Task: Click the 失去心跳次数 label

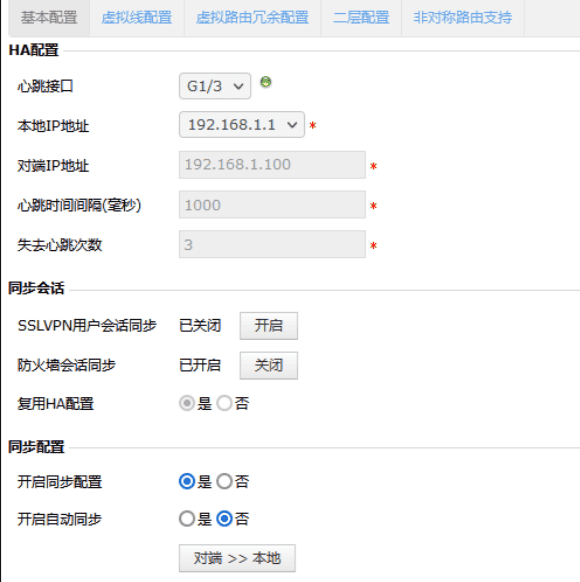Action: 59,245
